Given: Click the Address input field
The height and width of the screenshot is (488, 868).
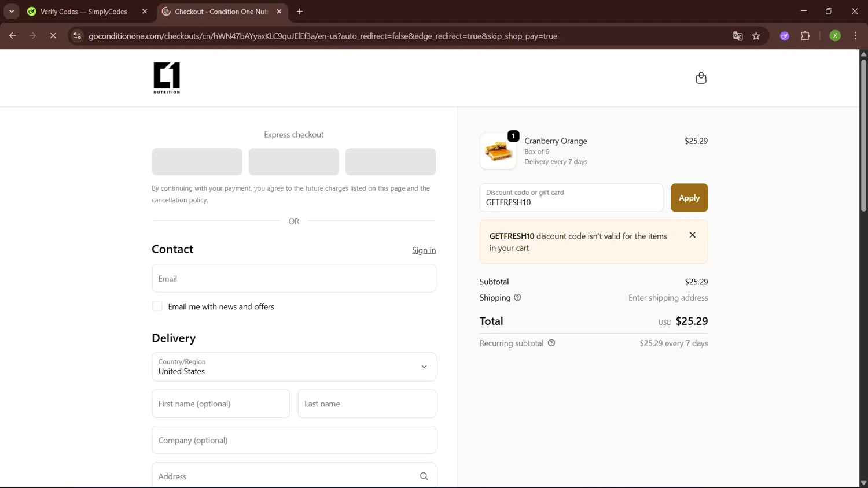Looking at the screenshot, I should point(294,475).
